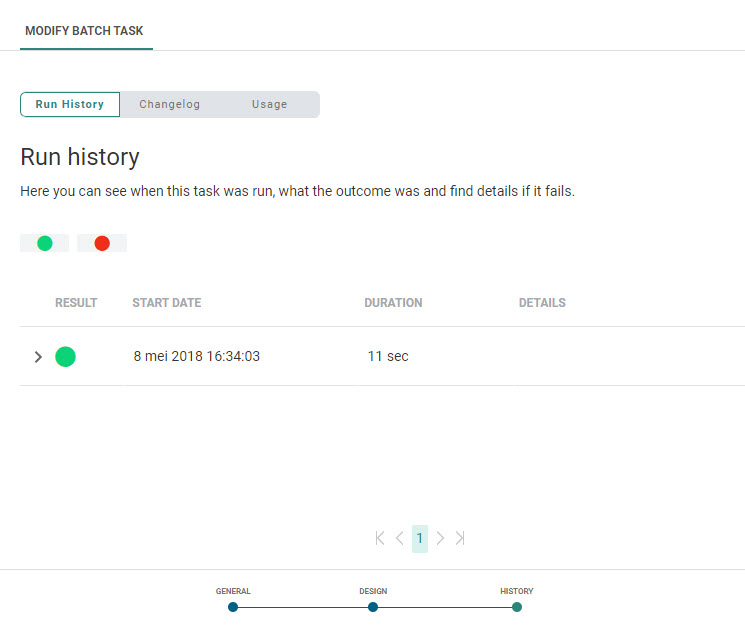The width and height of the screenshot is (745, 633).
Task: Go to the Design step
Action: click(373, 606)
